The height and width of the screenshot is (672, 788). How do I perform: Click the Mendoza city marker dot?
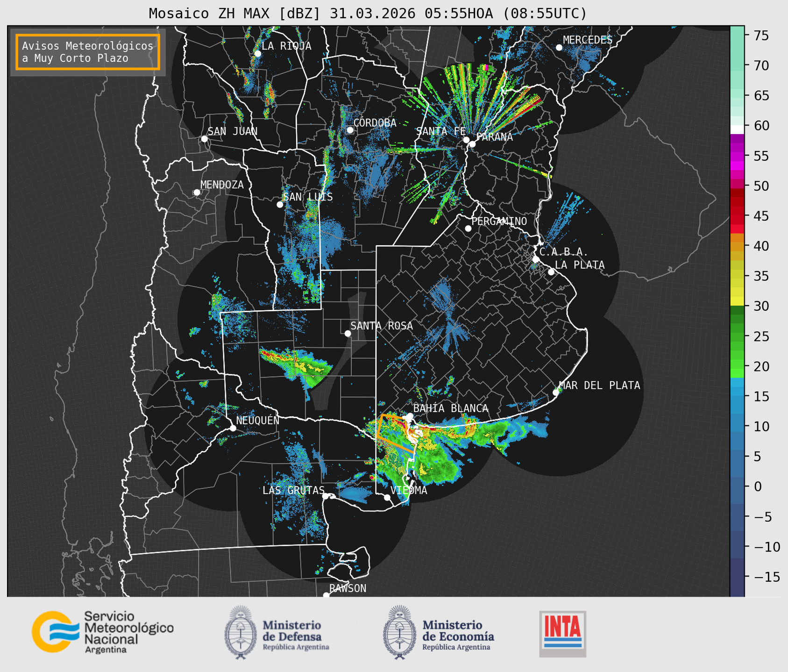click(197, 193)
